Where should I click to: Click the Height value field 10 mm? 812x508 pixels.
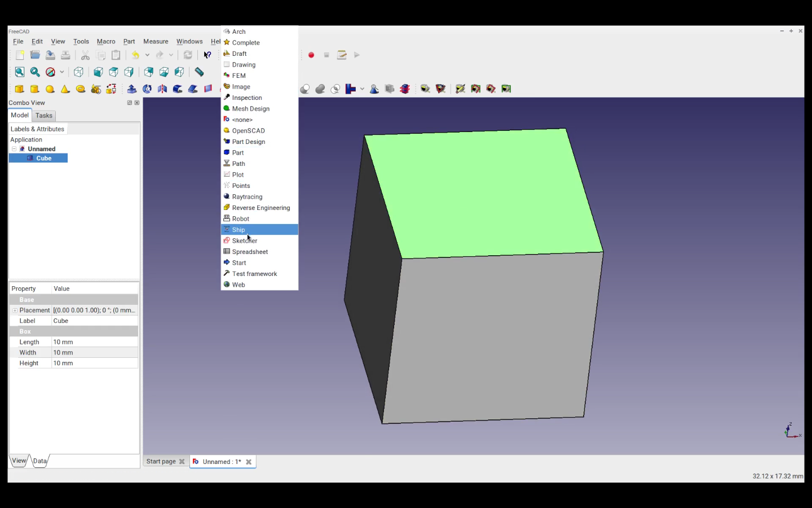coord(95,364)
